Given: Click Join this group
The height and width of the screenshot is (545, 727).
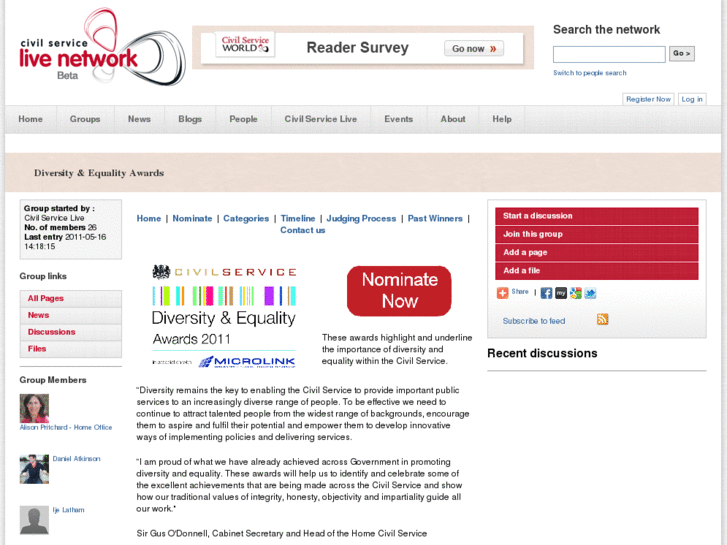Looking at the screenshot, I should 597,234.
